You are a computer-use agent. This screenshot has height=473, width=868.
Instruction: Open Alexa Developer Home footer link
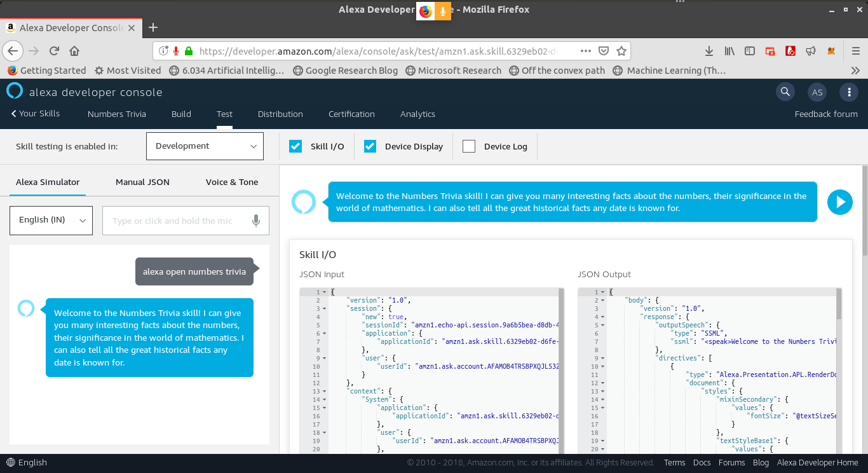[x=817, y=462]
